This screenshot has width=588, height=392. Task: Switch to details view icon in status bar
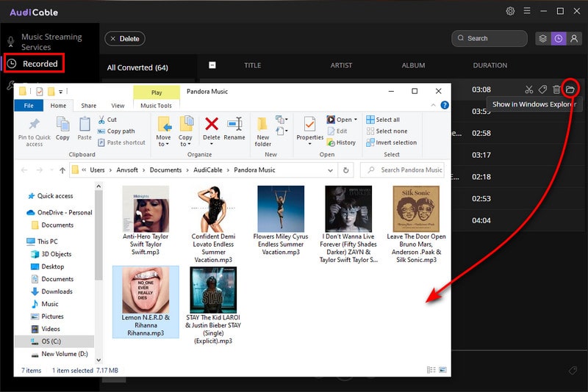(431, 370)
